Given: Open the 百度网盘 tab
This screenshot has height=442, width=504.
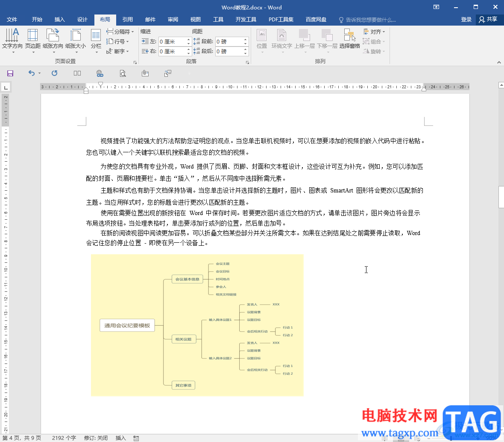Looking at the screenshot, I should (316, 20).
